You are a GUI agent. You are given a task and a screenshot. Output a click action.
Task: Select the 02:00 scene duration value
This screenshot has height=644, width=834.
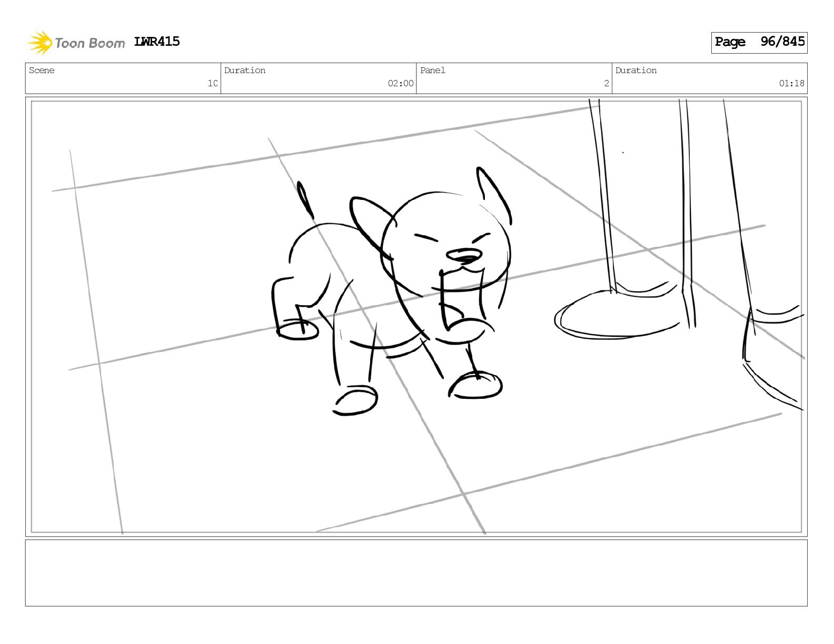(401, 83)
